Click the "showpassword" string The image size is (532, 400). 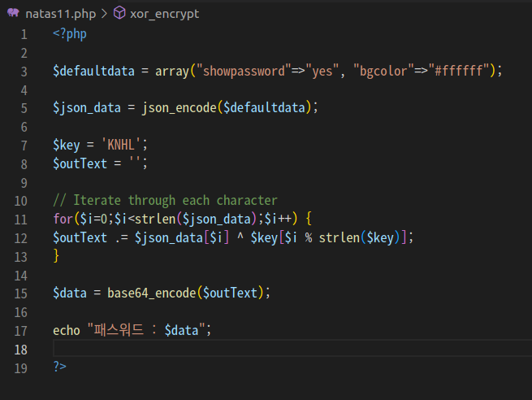244,71
